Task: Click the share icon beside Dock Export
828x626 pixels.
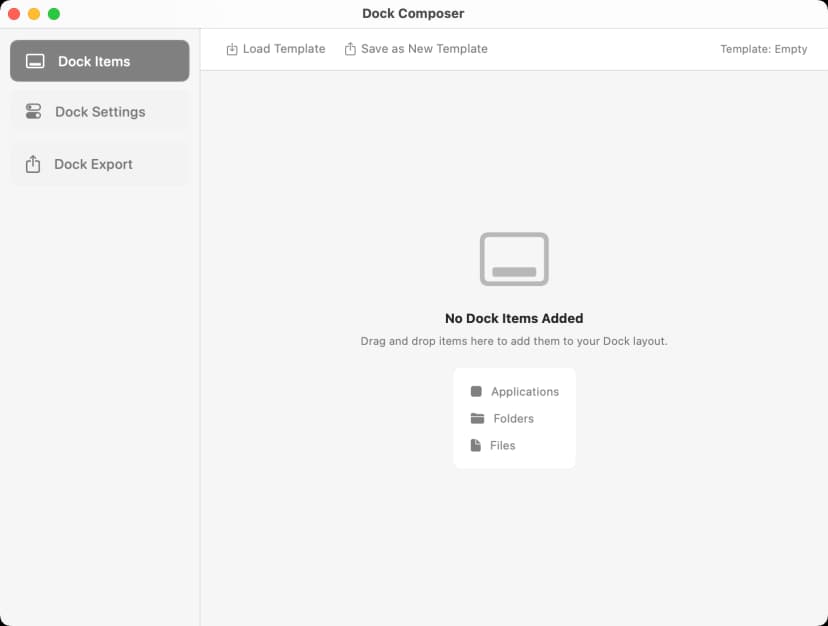Action: pos(33,164)
